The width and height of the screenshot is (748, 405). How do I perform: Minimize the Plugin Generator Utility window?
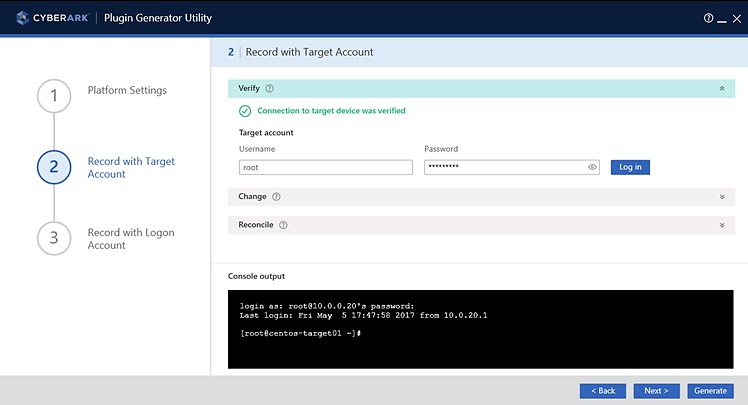(722, 19)
